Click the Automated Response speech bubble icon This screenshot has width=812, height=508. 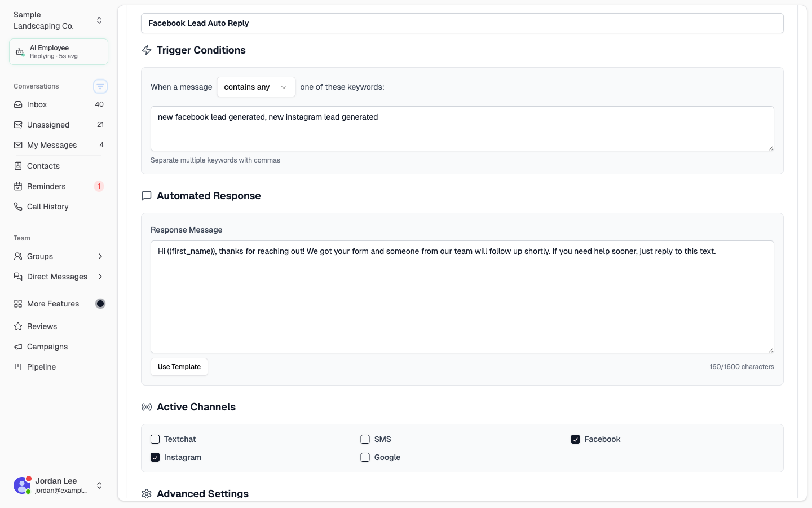(147, 196)
